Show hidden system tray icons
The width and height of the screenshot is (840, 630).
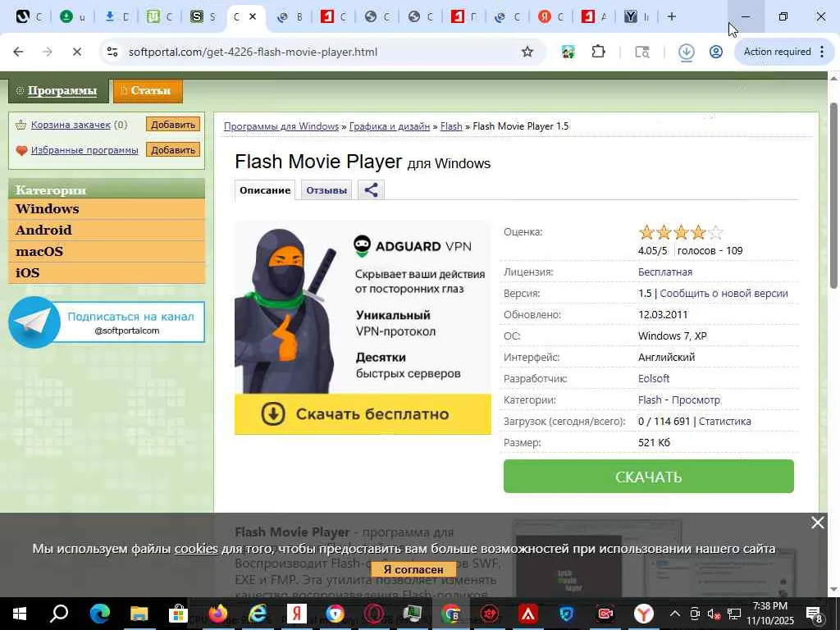[674, 614]
